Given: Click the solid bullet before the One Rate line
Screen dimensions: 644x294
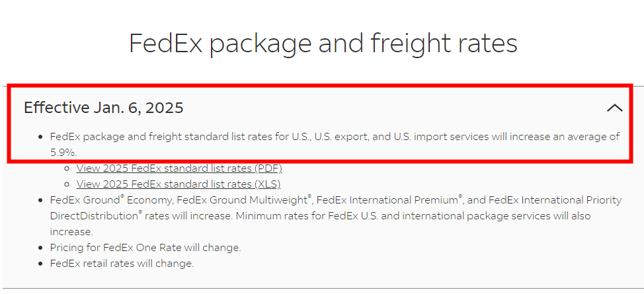Looking at the screenshot, I should point(40,248).
